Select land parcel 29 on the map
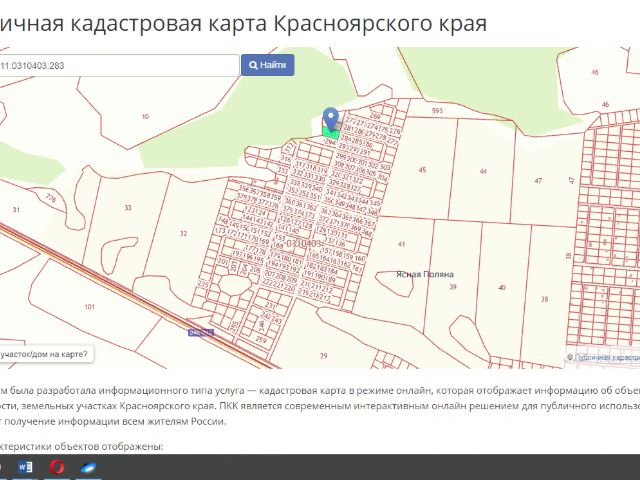 tap(323, 355)
